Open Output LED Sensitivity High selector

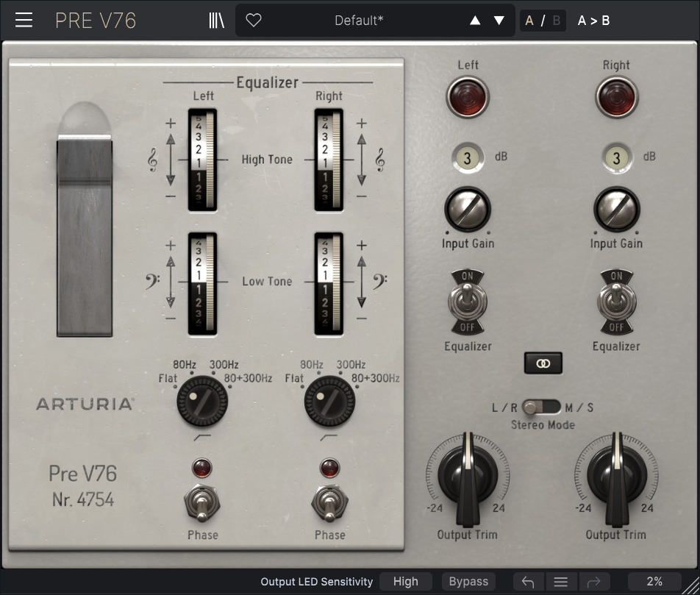pyautogui.click(x=405, y=582)
